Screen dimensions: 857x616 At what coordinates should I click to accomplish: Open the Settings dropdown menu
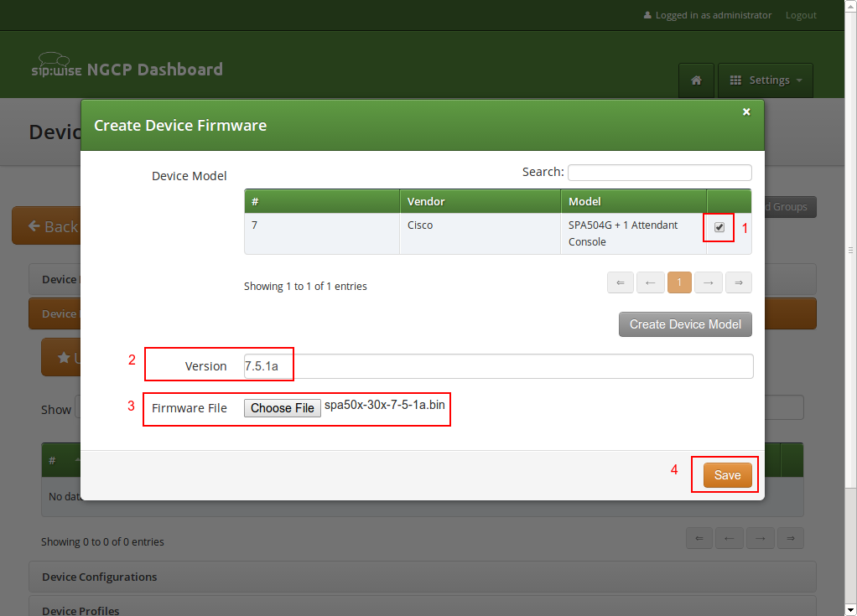click(765, 80)
